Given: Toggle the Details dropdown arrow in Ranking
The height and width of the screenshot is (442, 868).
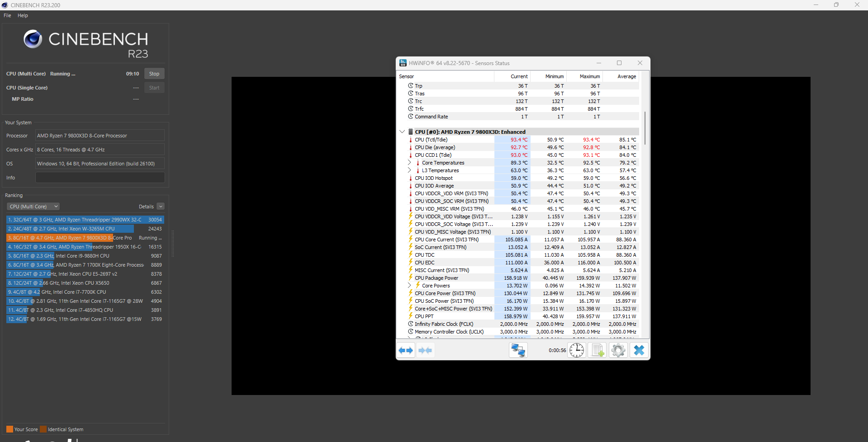Looking at the screenshot, I should 161,207.
